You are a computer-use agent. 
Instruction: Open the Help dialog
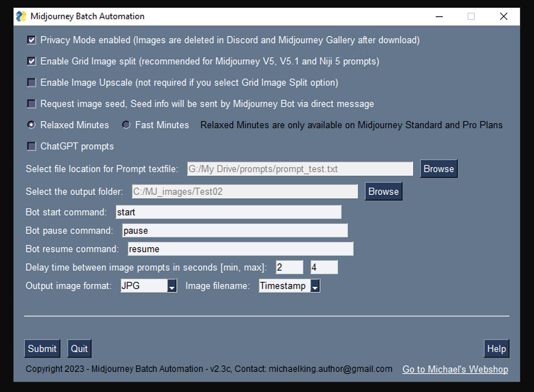coord(497,348)
